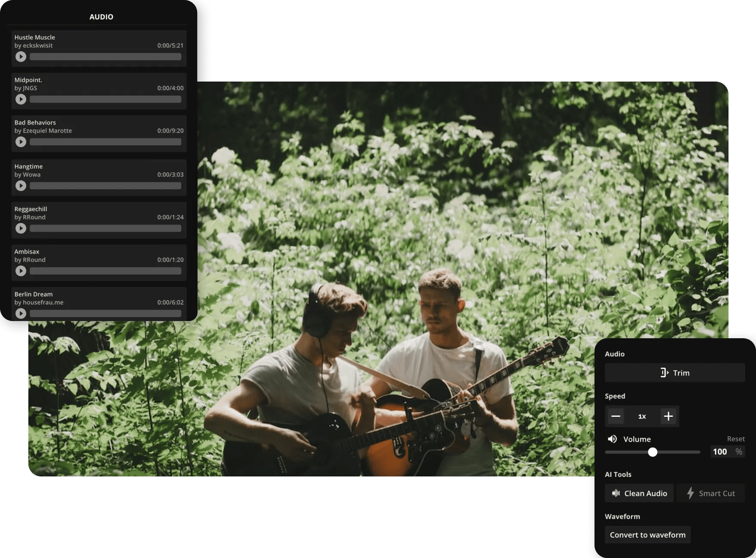The height and width of the screenshot is (558, 756).
Task: Toggle Clean Audio processing
Action: pyautogui.click(x=639, y=493)
